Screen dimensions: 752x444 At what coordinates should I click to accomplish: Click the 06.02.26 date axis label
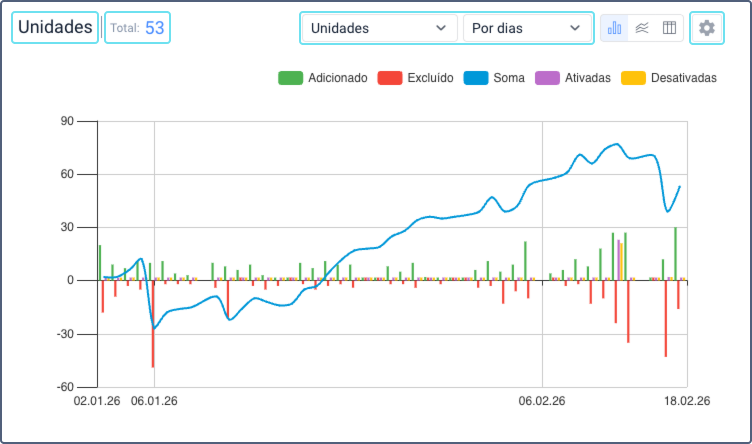coord(542,402)
